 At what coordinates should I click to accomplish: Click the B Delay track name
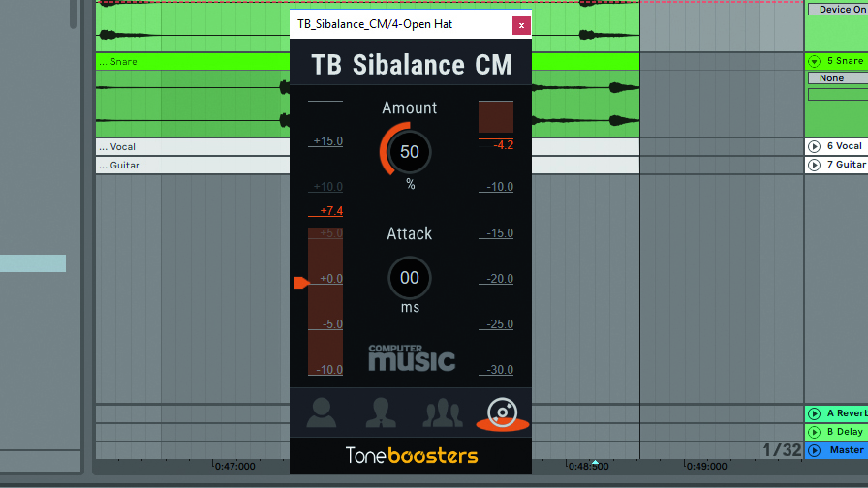[x=845, y=432]
